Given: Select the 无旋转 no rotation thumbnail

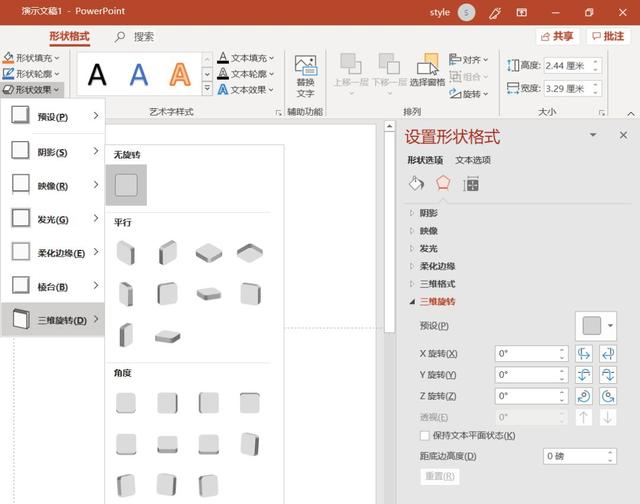Looking at the screenshot, I should (126, 185).
